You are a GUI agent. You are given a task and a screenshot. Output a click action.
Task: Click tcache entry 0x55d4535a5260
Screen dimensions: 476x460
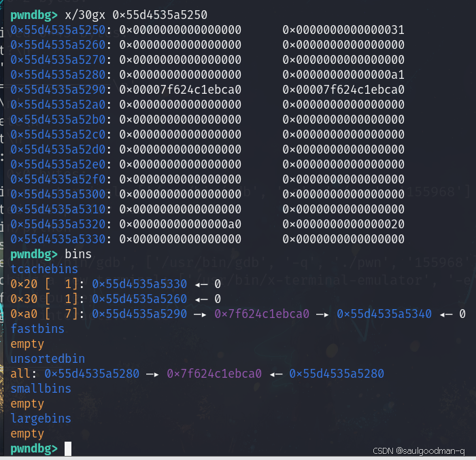point(139,299)
